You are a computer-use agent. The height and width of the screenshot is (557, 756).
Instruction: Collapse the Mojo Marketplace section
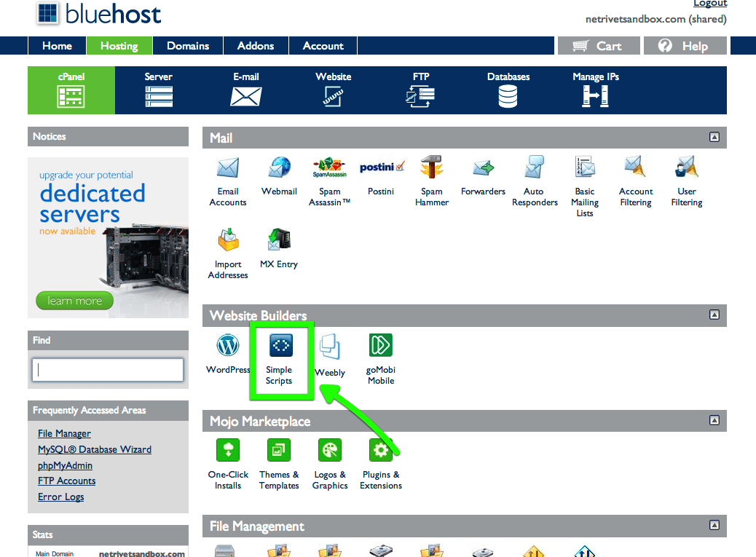(714, 420)
